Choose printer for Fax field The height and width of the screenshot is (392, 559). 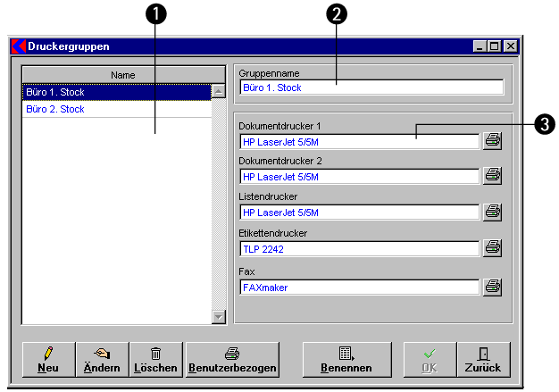[x=492, y=288]
